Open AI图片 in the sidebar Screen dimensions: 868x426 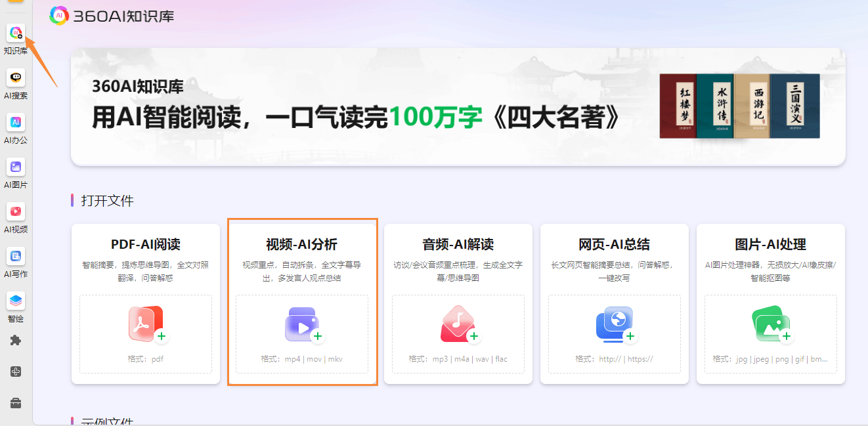[16, 167]
